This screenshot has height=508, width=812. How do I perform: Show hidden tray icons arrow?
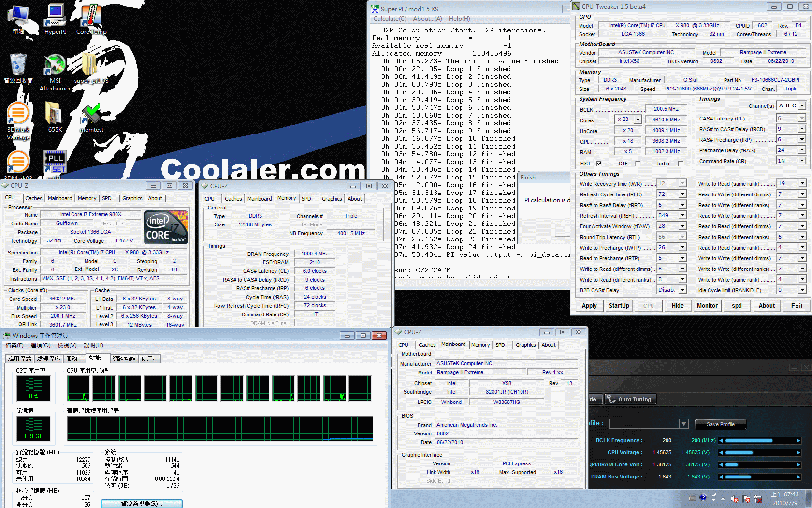coord(723,498)
